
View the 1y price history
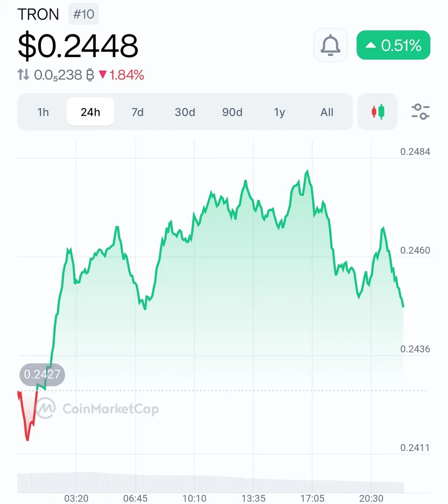(x=279, y=112)
